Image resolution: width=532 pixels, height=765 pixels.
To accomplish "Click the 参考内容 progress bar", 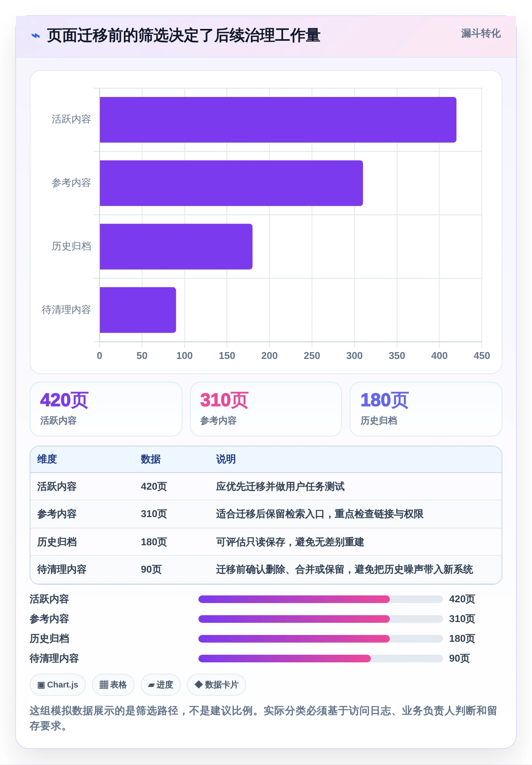I will [x=320, y=619].
